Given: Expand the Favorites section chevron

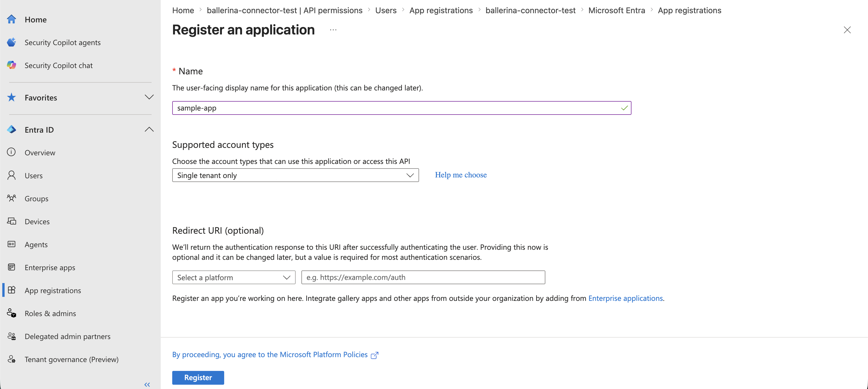Looking at the screenshot, I should (x=149, y=97).
